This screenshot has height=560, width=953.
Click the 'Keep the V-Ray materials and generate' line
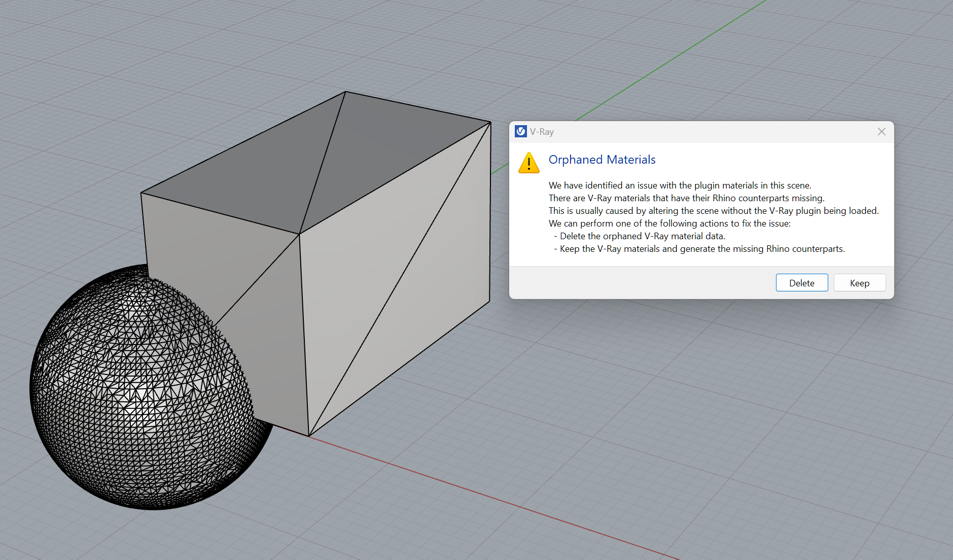[699, 249]
